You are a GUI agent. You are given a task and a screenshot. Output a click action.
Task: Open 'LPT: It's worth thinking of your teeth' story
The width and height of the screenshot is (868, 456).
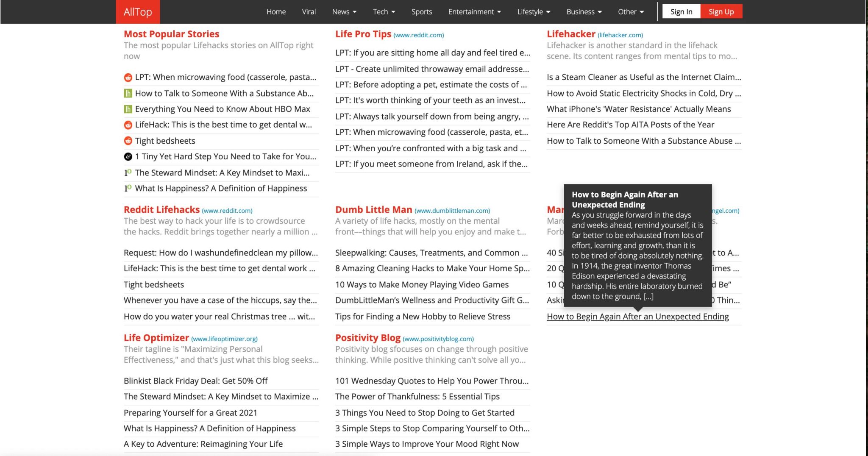coord(430,100)
